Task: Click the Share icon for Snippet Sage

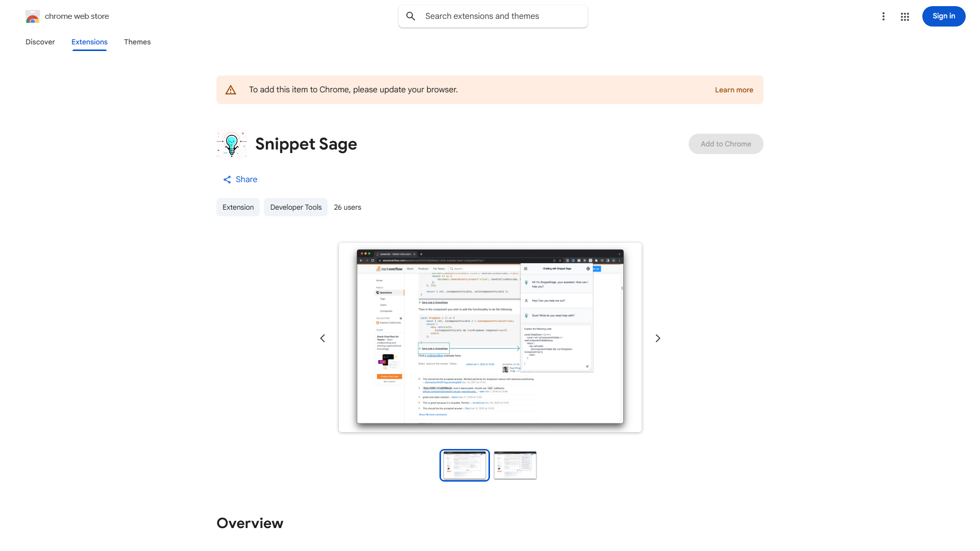Action: click(x=227, y=179)
